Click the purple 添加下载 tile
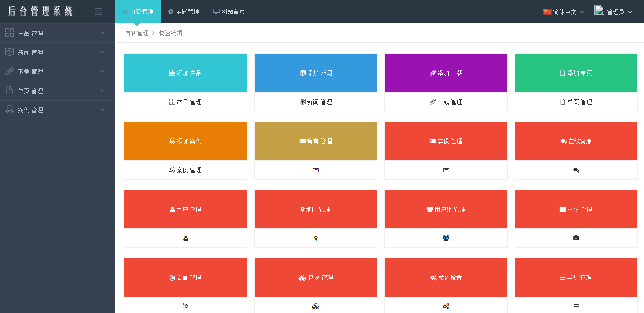 tap(446, 73)
